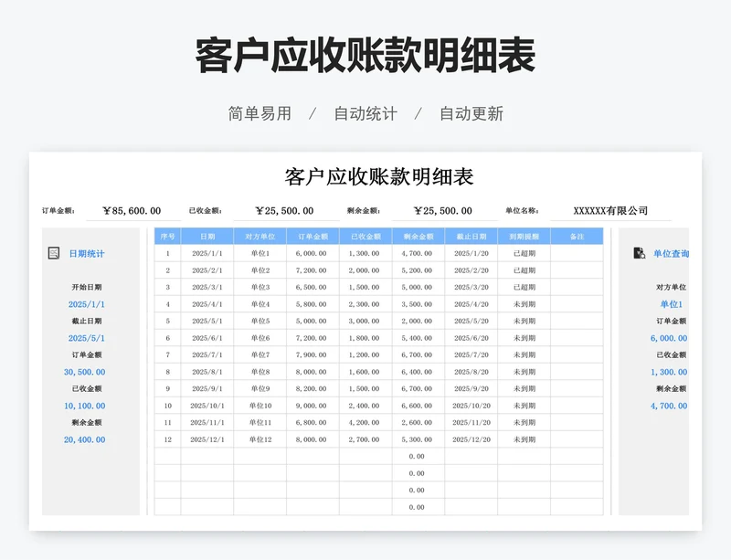Click cell 单位3 in the table

click(x=260, y=287)
